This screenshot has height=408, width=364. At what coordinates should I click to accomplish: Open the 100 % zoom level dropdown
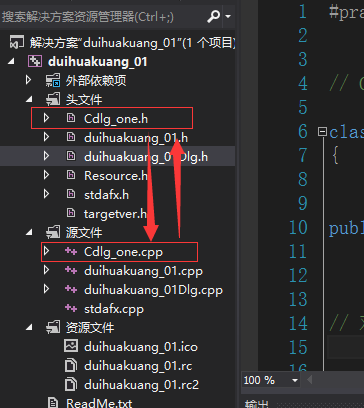pyautogui.click(x=295, y=380)
